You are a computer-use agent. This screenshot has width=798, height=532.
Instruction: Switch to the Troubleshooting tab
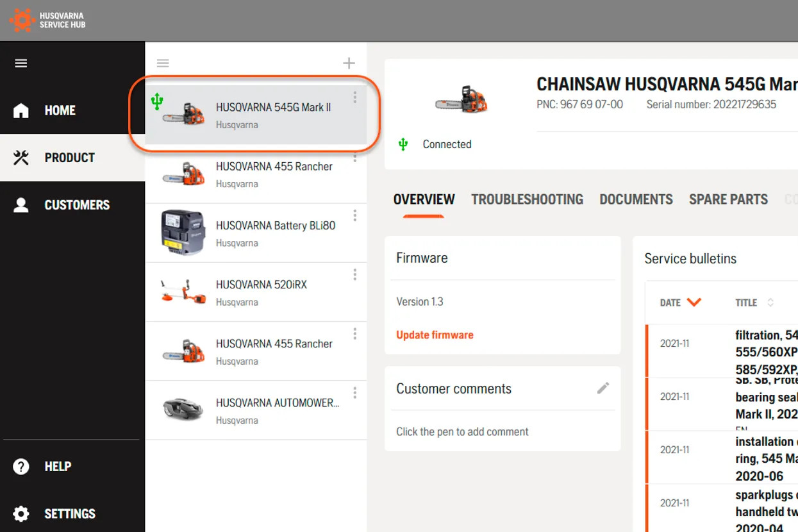(x=527, y=199)
